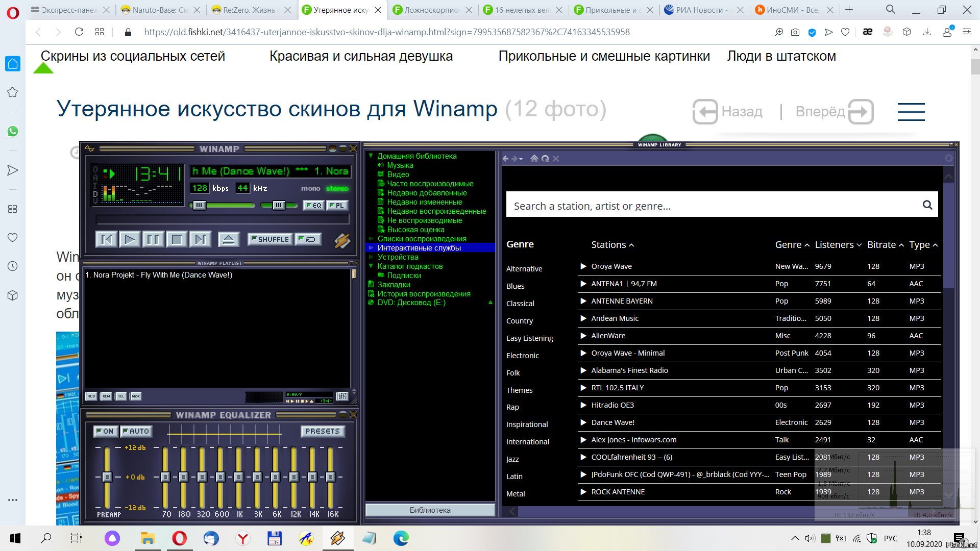Open equalizer PRESETS menu

(x=323, y=431)
